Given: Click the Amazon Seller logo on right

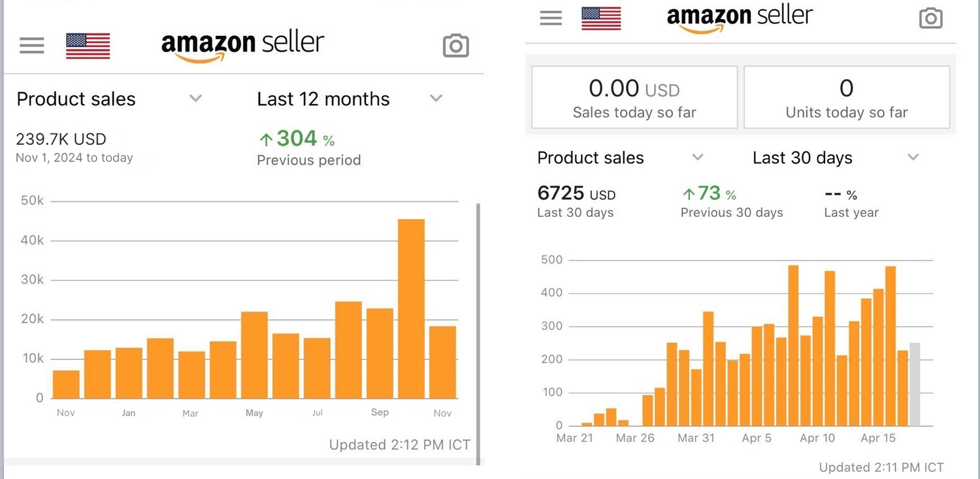Looking at the screenshot, I should coord(739,17).
